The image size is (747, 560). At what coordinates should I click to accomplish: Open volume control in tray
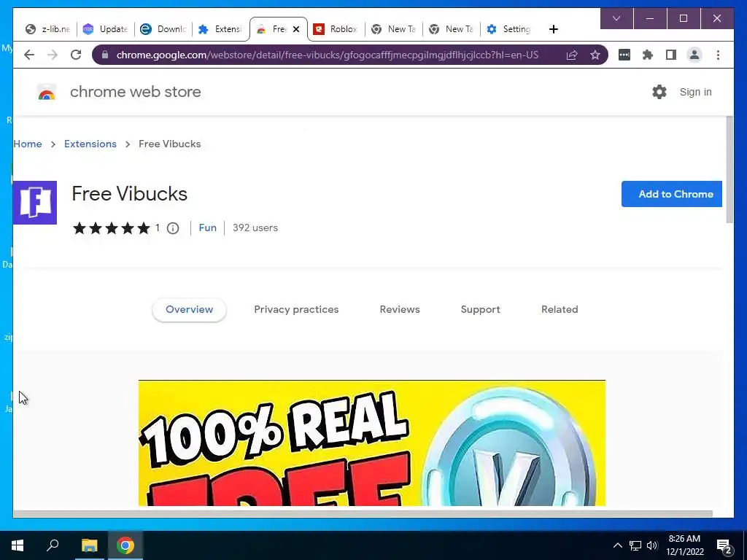(x=652, y=545)
